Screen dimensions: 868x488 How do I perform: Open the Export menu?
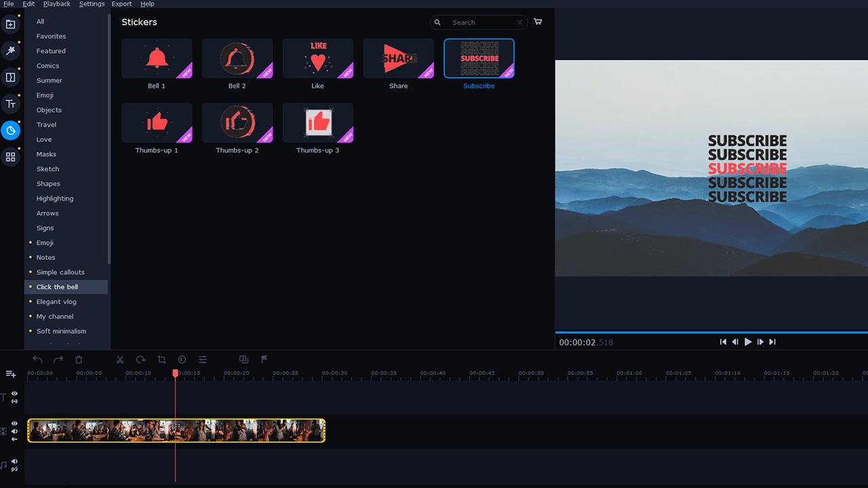pyautogui.click(x=121, y=3)
